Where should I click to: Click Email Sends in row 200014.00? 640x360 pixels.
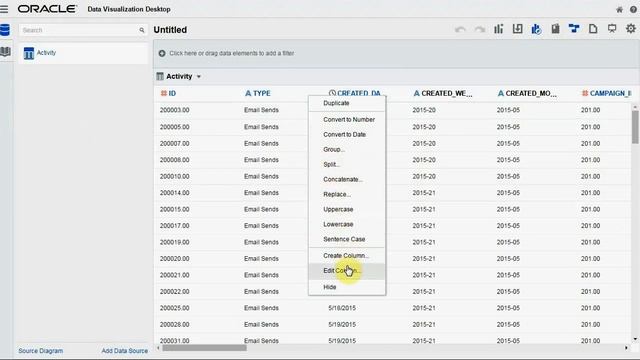point(261,193)
